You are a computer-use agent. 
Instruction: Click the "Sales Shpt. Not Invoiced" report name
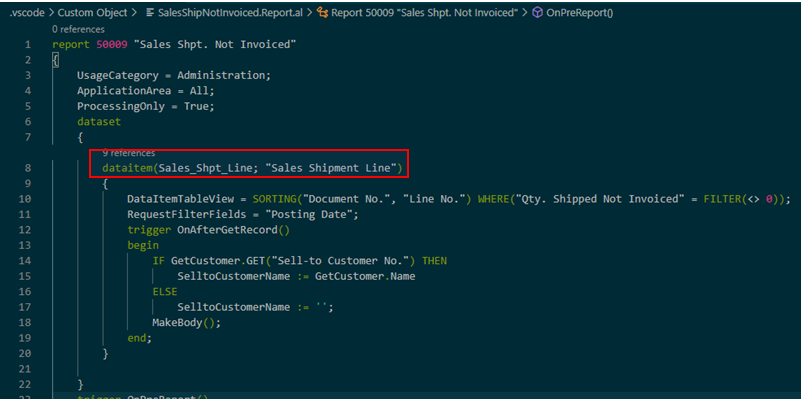pos(215,45)
